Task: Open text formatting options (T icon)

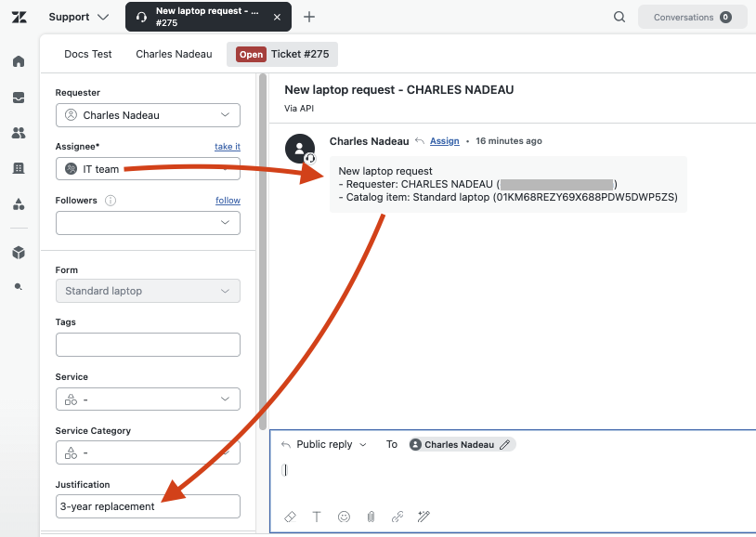Action: (317, 517)
